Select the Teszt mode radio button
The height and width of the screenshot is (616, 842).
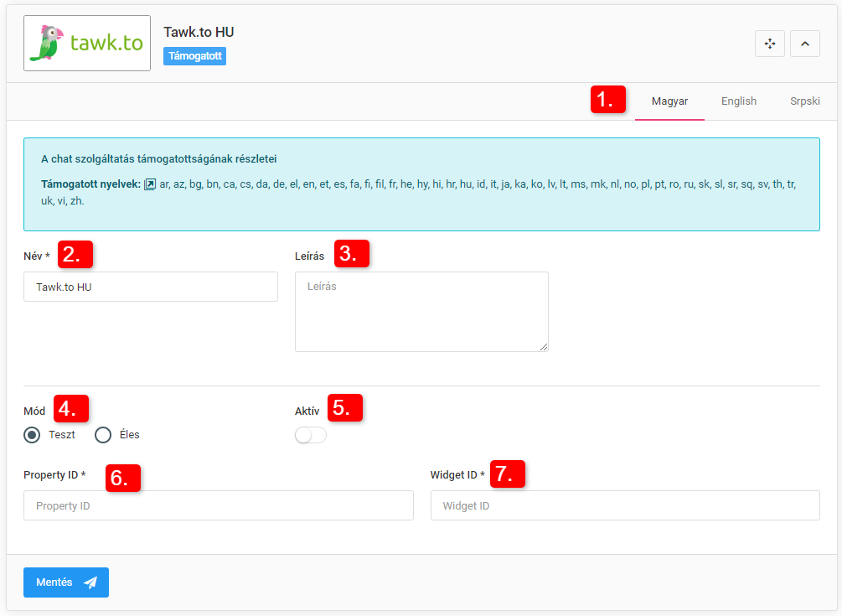click(32, 435)
